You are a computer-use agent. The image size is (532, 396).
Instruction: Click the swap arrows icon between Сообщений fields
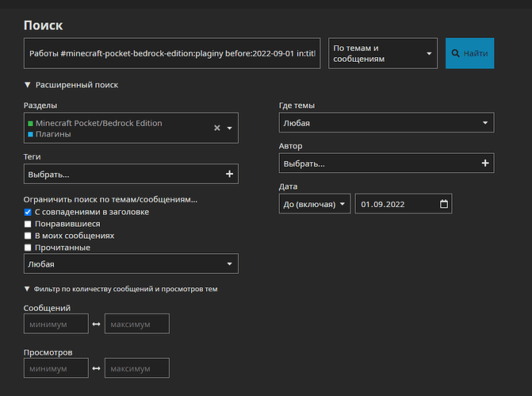tap(97, 324)
